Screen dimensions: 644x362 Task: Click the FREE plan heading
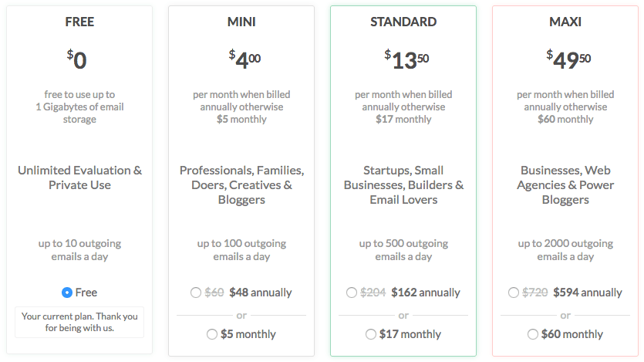click(x=79, y=22)
